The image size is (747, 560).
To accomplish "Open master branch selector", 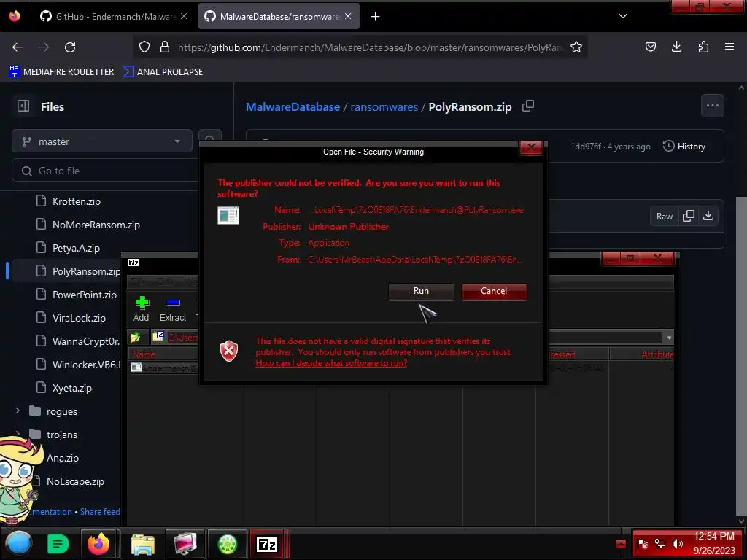I will click(x=102, y=141).
